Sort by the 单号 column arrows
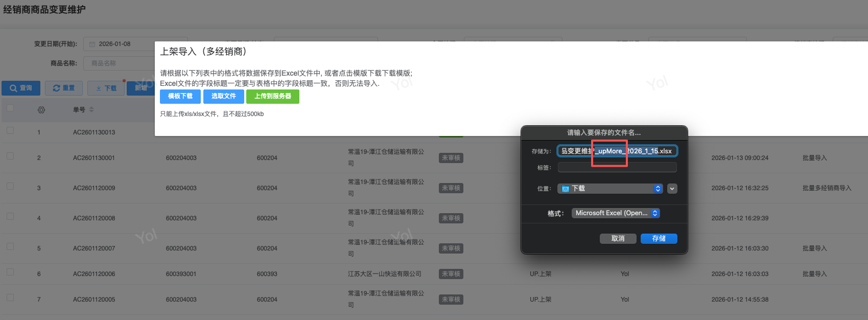This screenshot has height=320, width=868. point(91,109)
